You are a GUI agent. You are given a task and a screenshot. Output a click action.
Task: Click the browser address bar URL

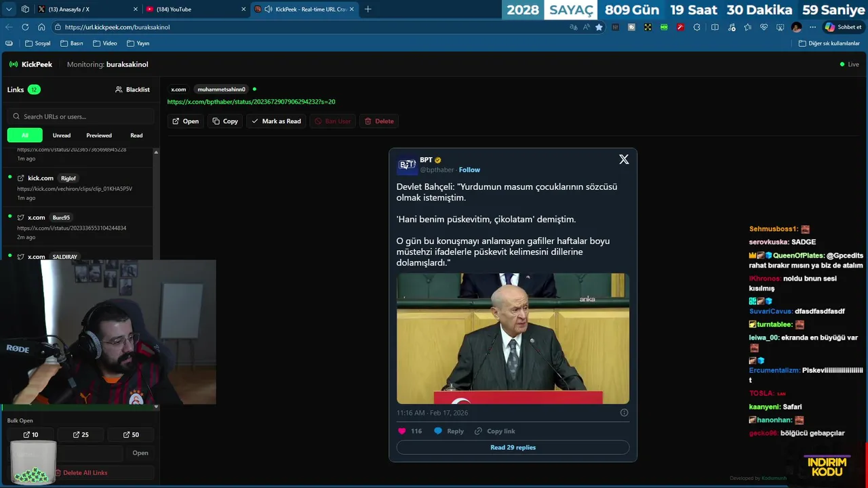point(117,27)
